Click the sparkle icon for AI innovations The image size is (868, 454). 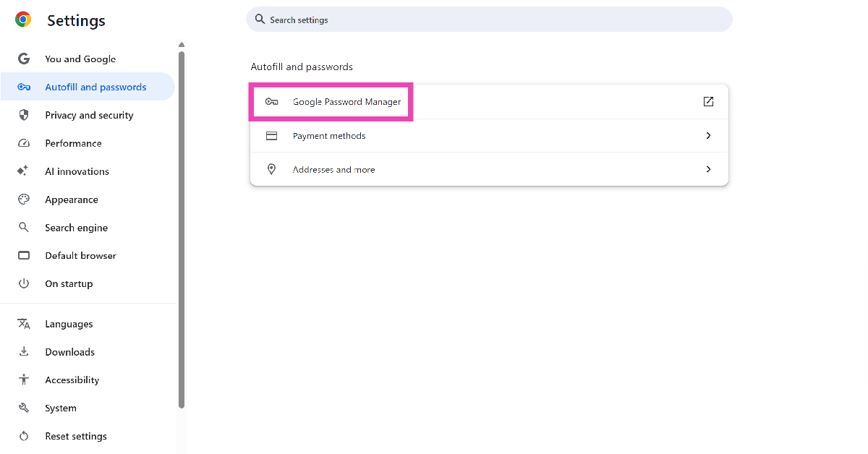click(23, 171)
